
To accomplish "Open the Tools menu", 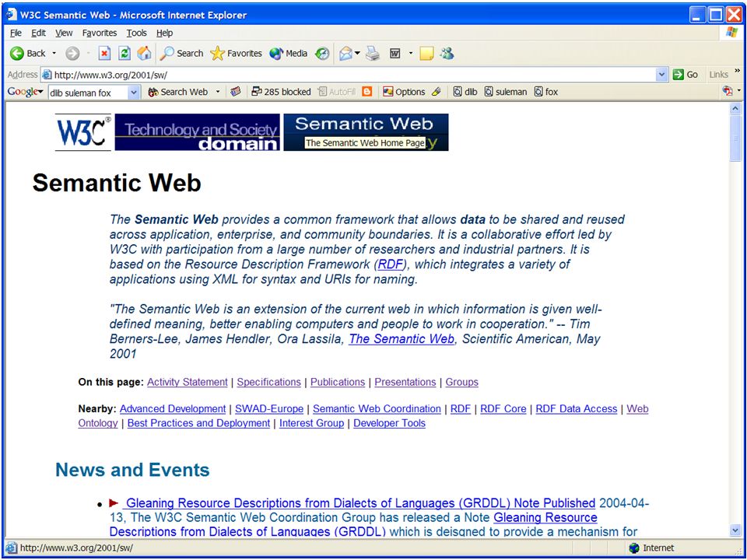I will [x=136, y=33].
